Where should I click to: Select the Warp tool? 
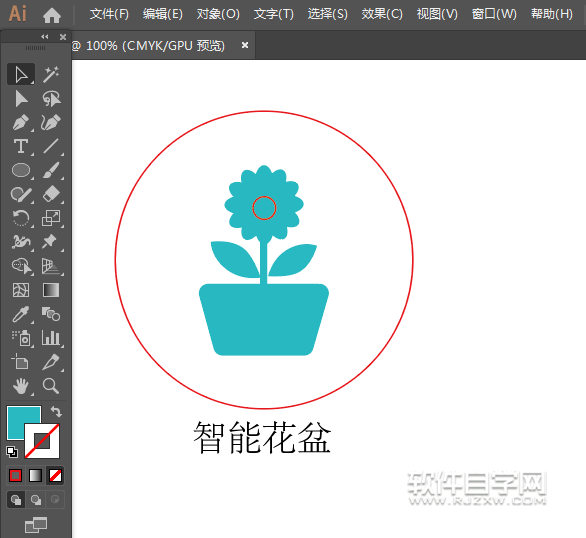coord(21,242)
